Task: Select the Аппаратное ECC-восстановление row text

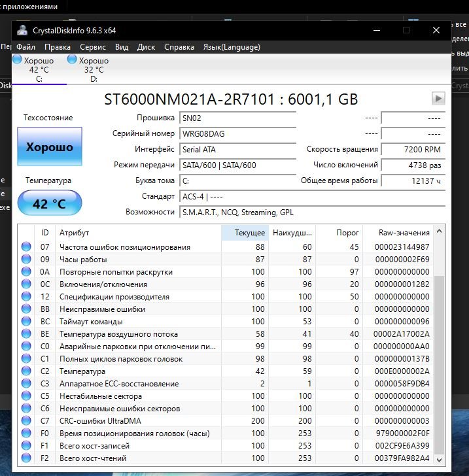Action: (x=119, y=384)
